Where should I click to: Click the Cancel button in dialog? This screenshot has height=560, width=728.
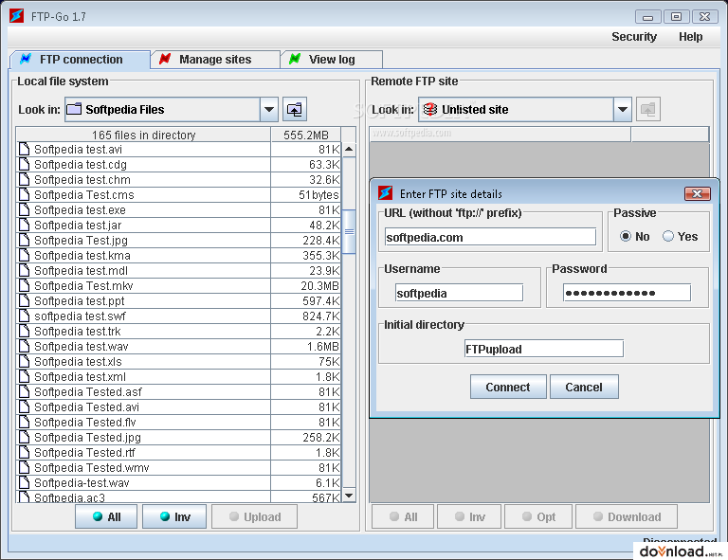pyautogui.click(x=584, y=387)
